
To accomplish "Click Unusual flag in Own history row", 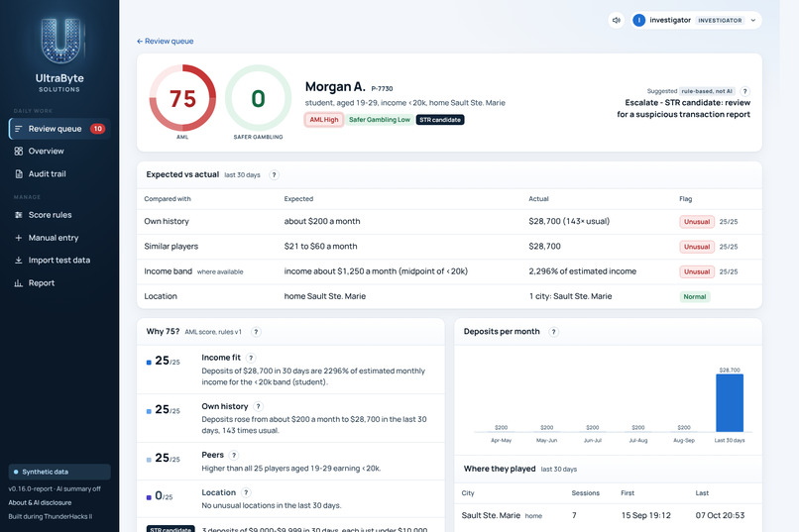I will pyautogui.click(x=697, y=222).
